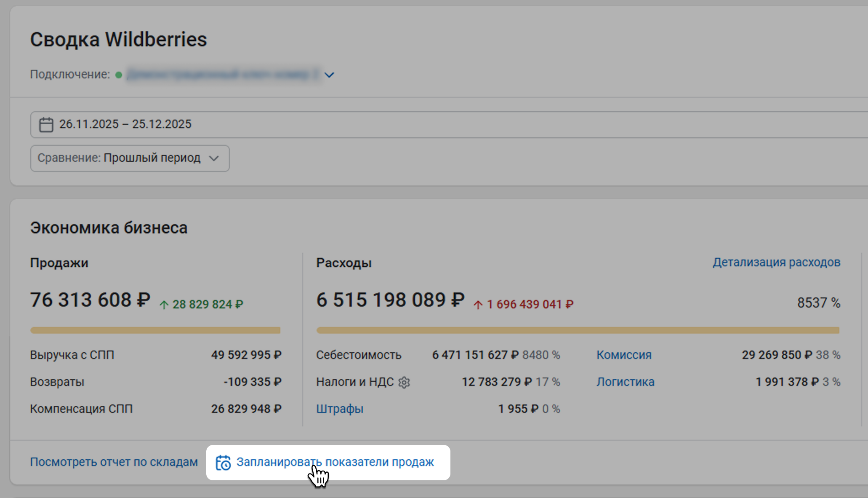Click the date range field 26.11.2025 – 25.12.2025

click(125, 124)
